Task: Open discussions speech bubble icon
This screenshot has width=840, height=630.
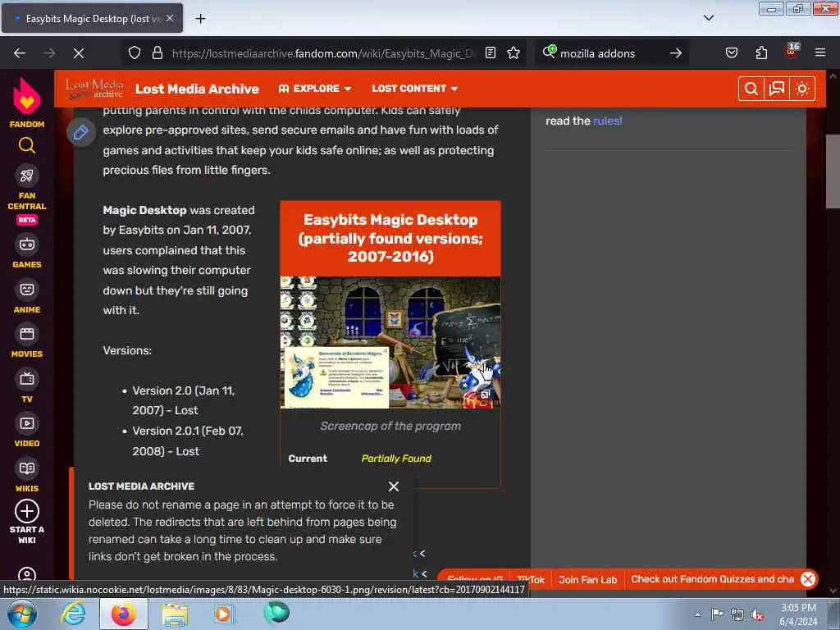Action: point(777,89)
